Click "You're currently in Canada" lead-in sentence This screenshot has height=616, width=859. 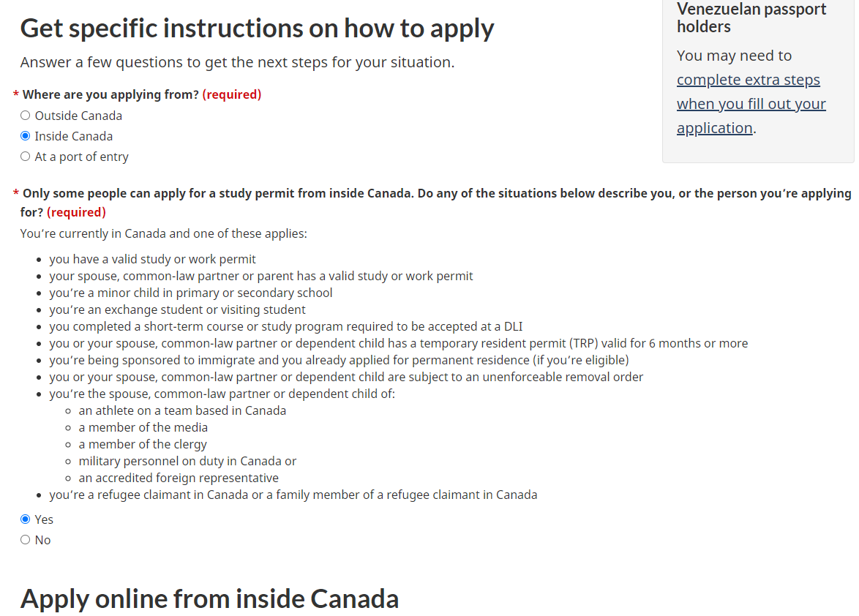163,234
